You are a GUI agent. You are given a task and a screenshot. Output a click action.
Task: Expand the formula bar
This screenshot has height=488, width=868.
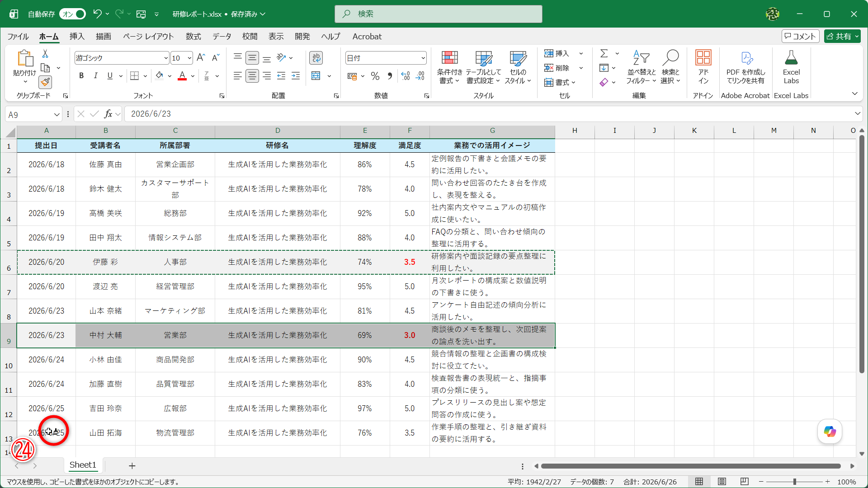pos(857,114)
